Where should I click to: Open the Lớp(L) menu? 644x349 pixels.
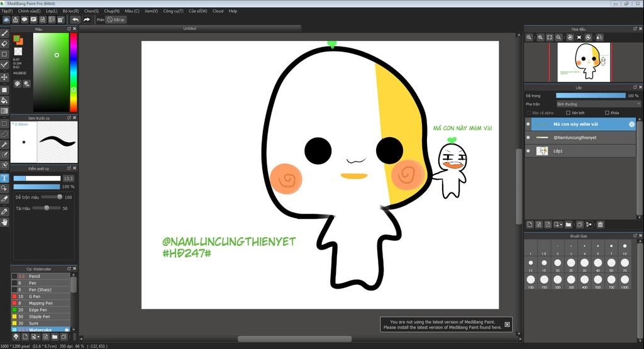click(x=52, y=11)
